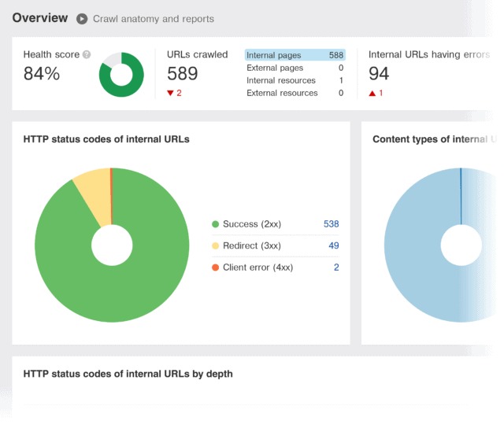Click the green Success legend dot
Image resolution: width=504 pixels, height=428 pixels.
215,224
